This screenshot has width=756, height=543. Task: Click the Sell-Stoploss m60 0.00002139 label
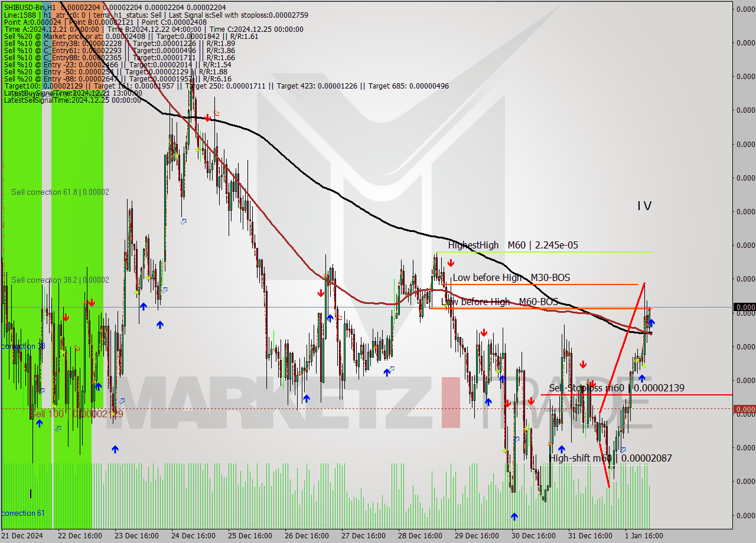pos(617,388)
